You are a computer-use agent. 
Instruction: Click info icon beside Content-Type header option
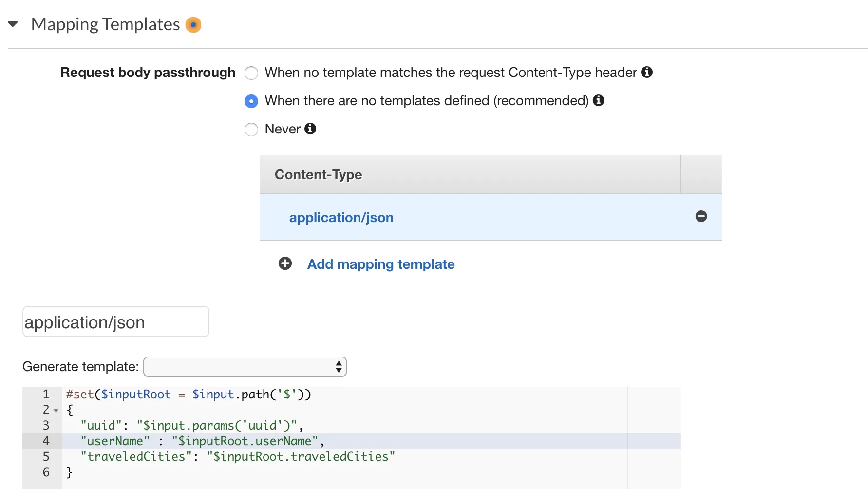coord(647,72)
